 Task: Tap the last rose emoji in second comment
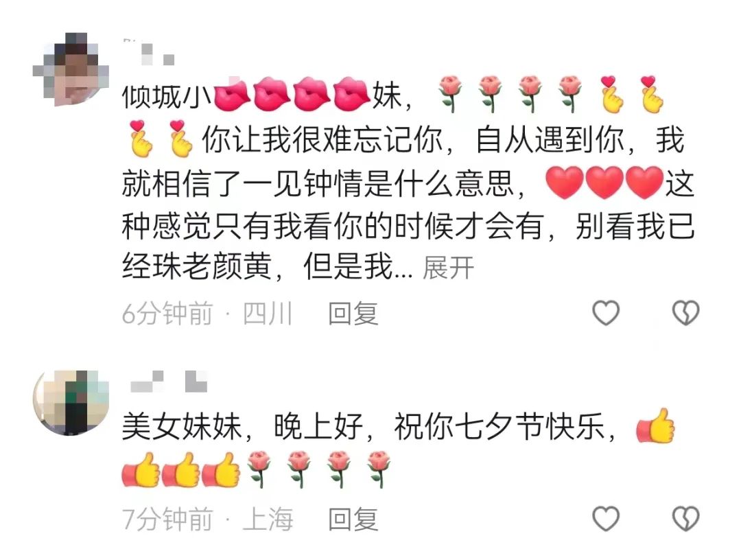pyautogui.click(x=379, y=469)
